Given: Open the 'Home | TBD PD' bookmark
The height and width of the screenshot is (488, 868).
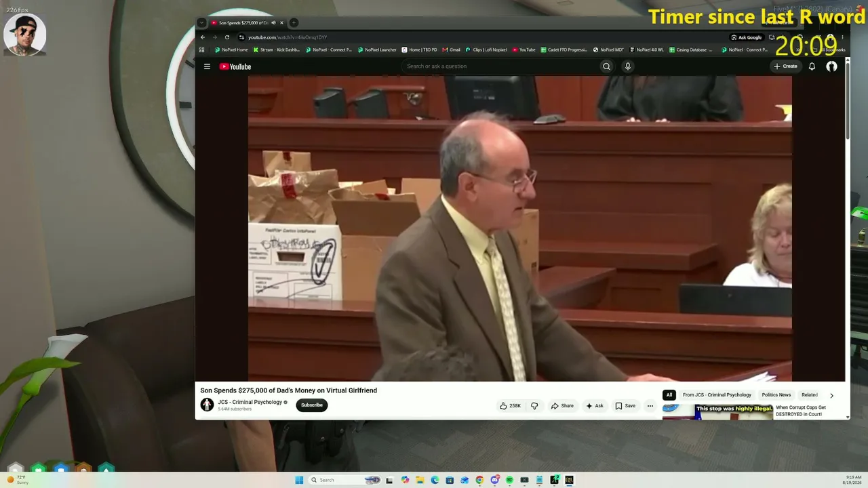Looking at the screenshot, I should pos(420,49).
